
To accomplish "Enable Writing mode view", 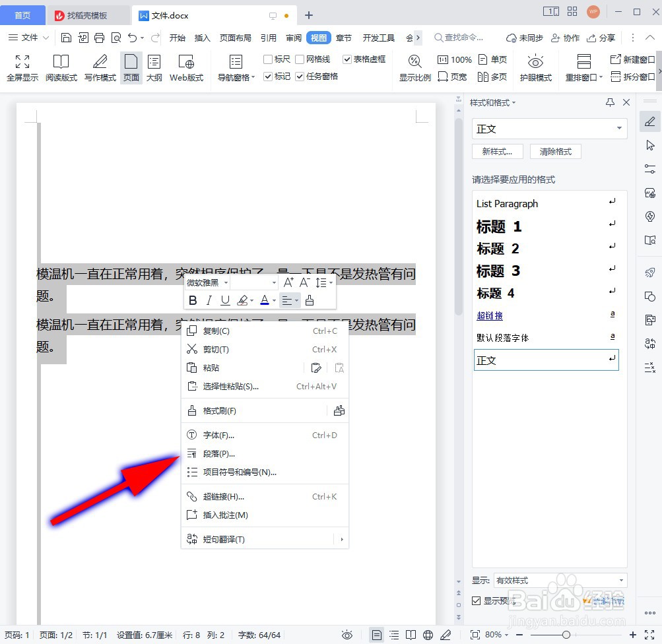I will [x=100, y=68].
